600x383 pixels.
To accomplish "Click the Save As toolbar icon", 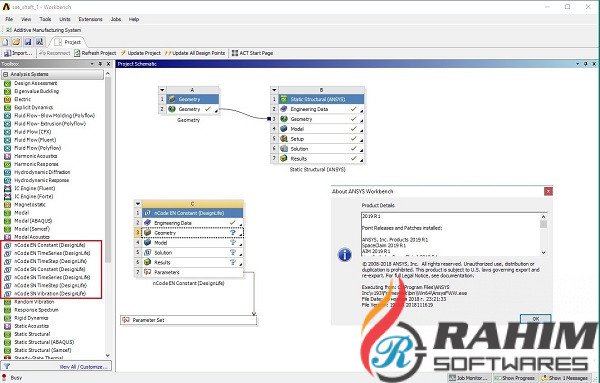I will tap(39, 42).
